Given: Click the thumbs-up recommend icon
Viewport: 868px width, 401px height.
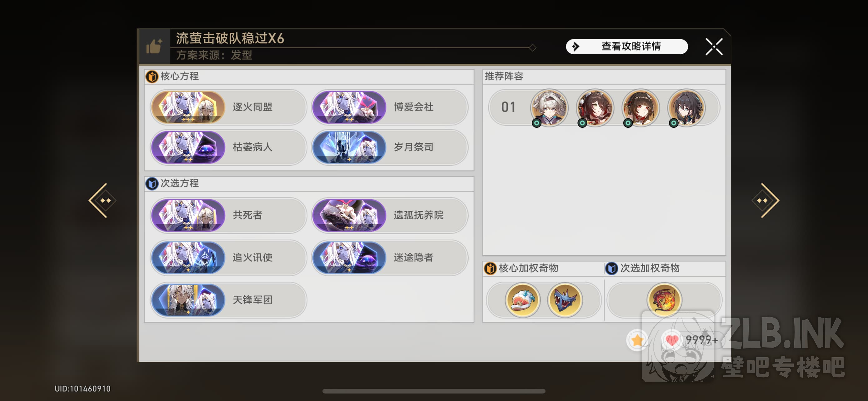Looking at the screenshot, I should pos(154,46).
